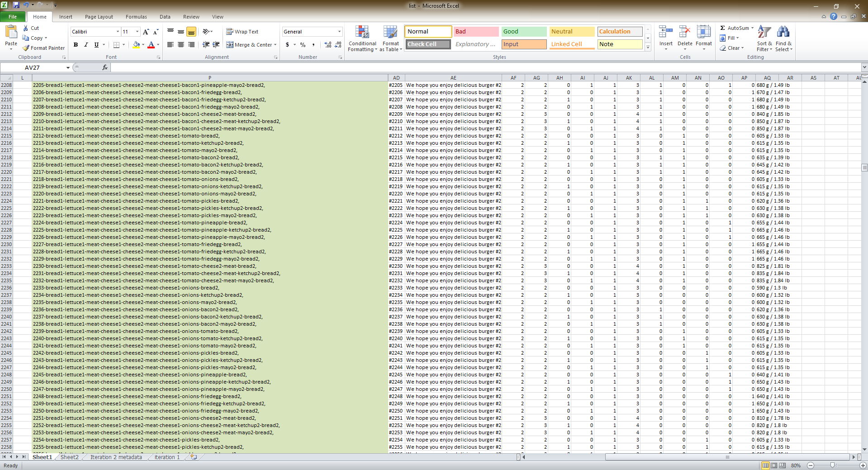Open Format as Table gallery
Image resolution: width=868 pixels, height=470 pixels.
[390, 39]
